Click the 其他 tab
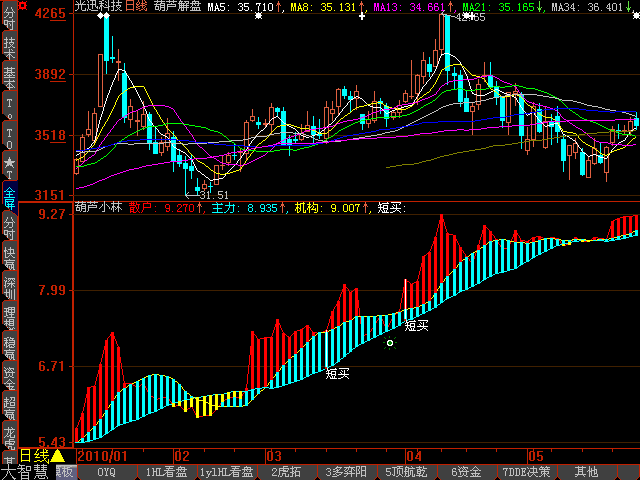This screenshot has height=480, width=640. pos(587,472)
